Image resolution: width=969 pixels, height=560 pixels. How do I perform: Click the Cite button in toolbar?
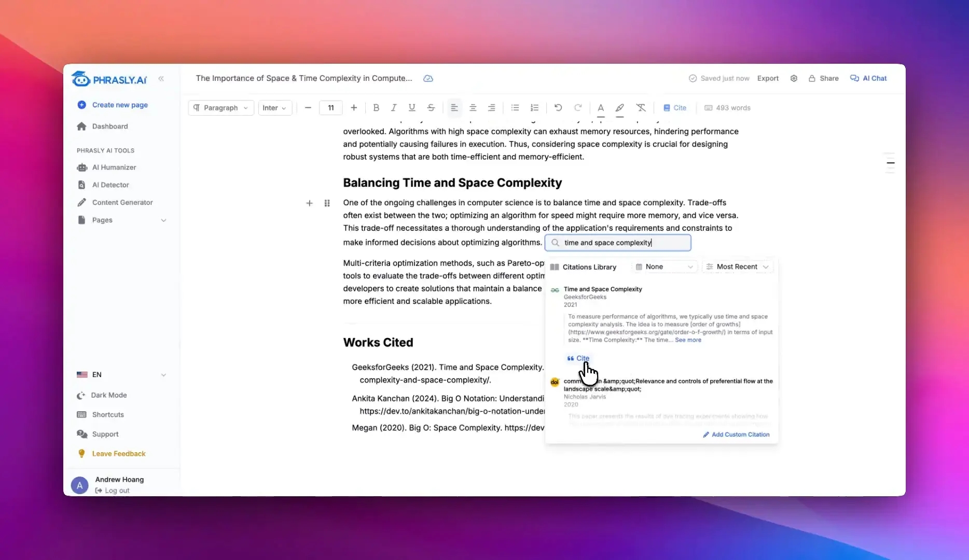(x=675, y=108)
